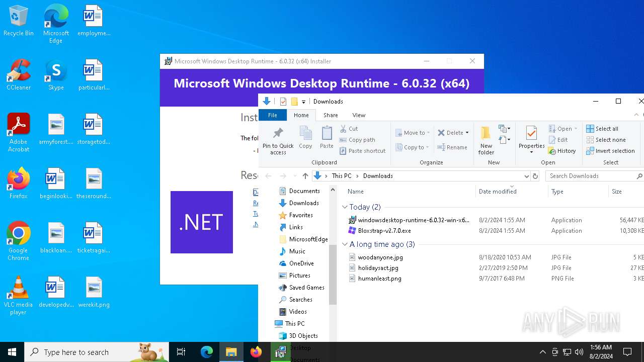Open file History from ribbon
This screenshot has width=644, height=362.
[x=562, y=151]
